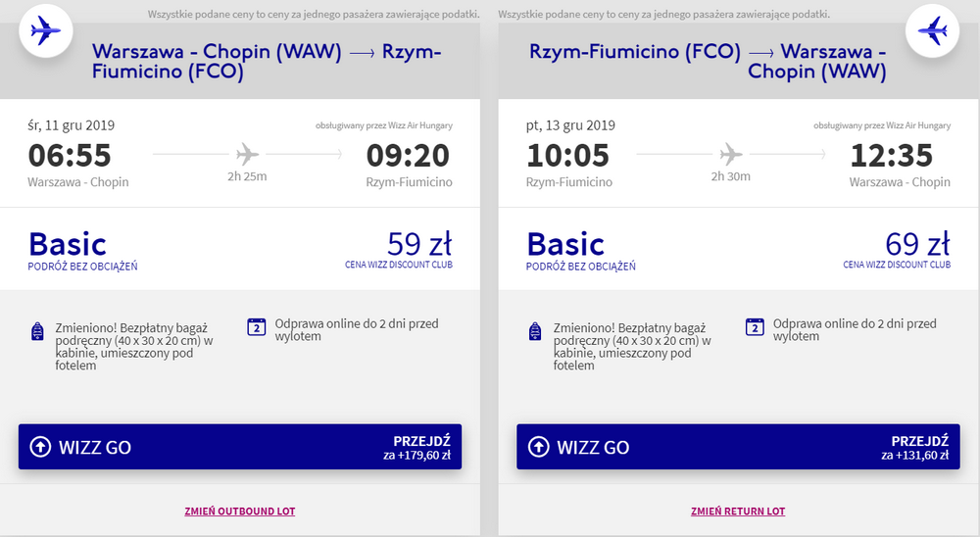
Task: Select the return Basic fare at 69 zł
Action: (x=738, y=249)
